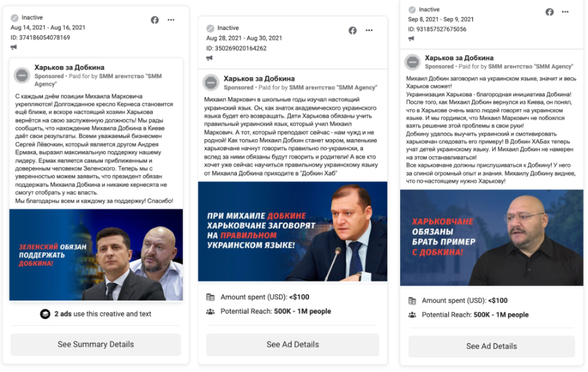The image size is (588, 372).
Task: Click the Facebook platform icon on the Aug 14 ad
Action: coord(155,20)
